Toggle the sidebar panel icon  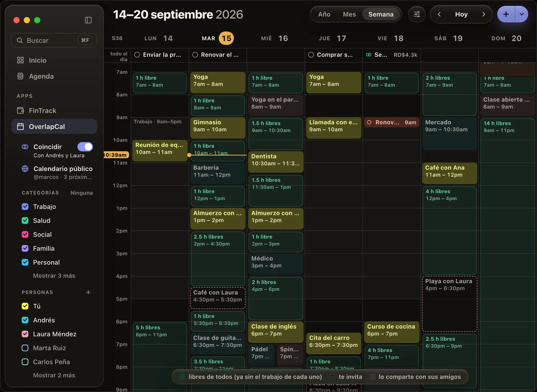point(88,20)
